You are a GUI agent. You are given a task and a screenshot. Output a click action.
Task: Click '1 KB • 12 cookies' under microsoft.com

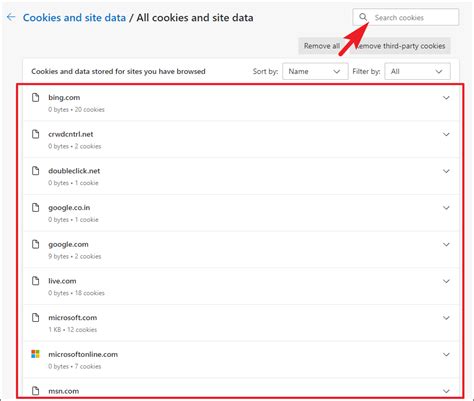(x=73, y=329)
